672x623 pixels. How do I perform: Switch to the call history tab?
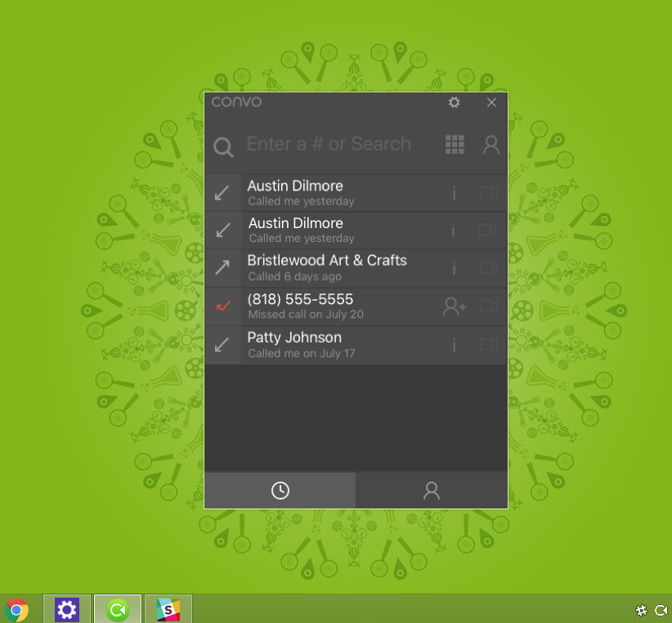[x=280, y=491]
